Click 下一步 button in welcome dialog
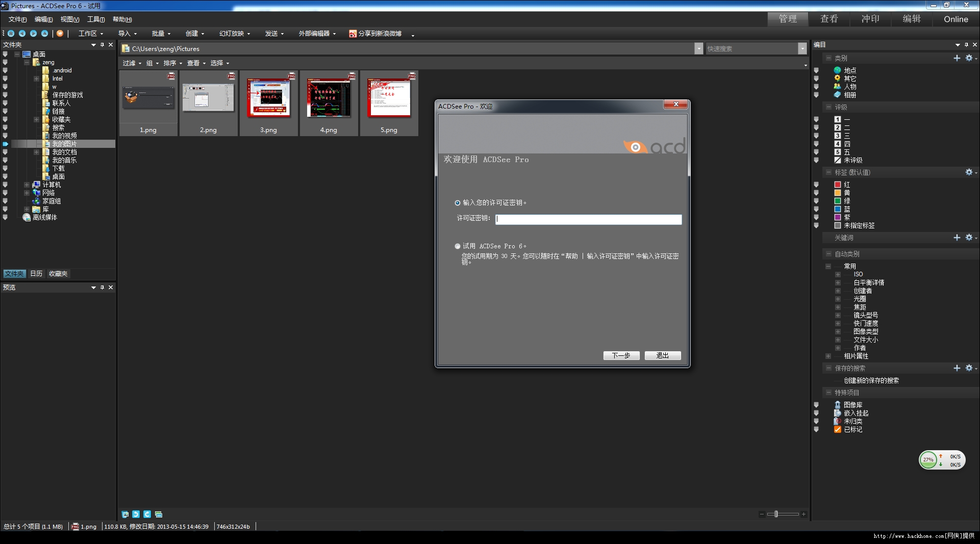The width and height of the screenshot is (980, 544). coord(621,355)
